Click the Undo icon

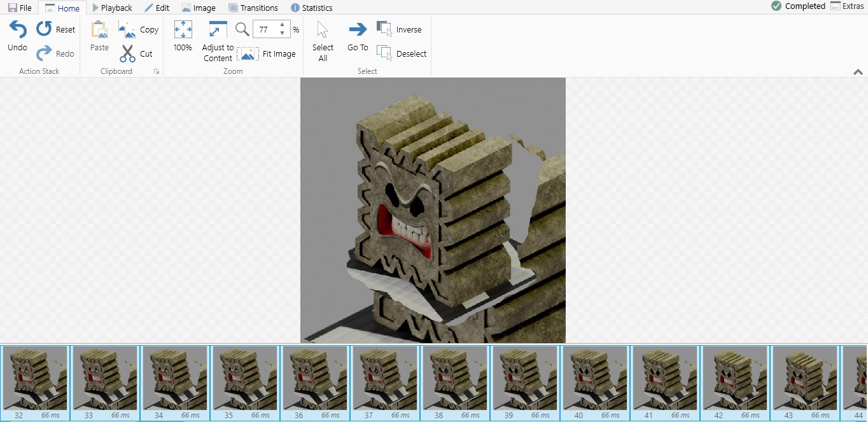17,29
